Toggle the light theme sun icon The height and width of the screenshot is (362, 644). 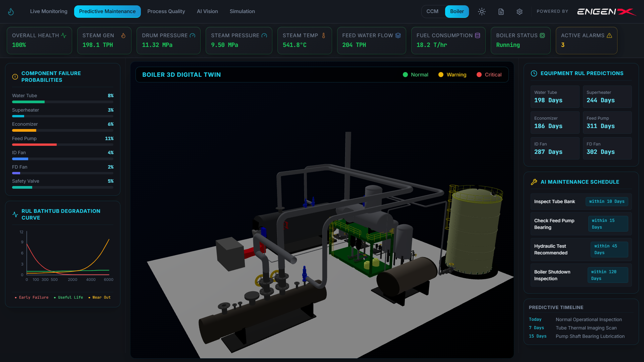[x=482, y=12]
